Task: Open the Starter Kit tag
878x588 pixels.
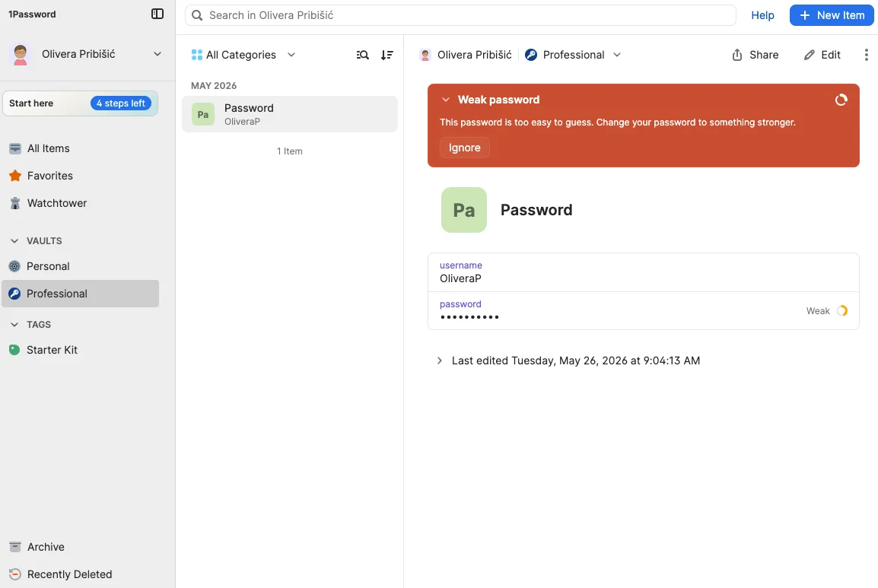Action: tap(81, 350)
